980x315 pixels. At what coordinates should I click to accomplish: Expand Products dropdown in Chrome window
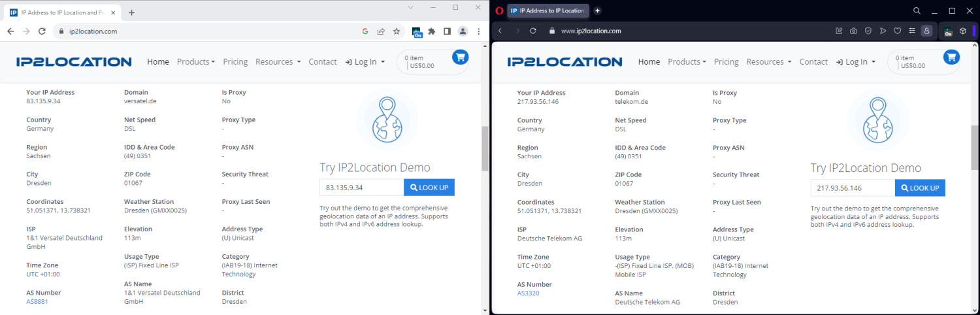click(196, 61)
